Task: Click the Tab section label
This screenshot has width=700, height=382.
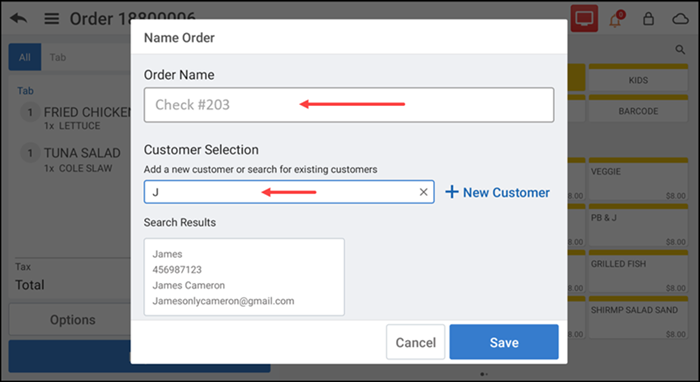Action: [x=25, y=91]
